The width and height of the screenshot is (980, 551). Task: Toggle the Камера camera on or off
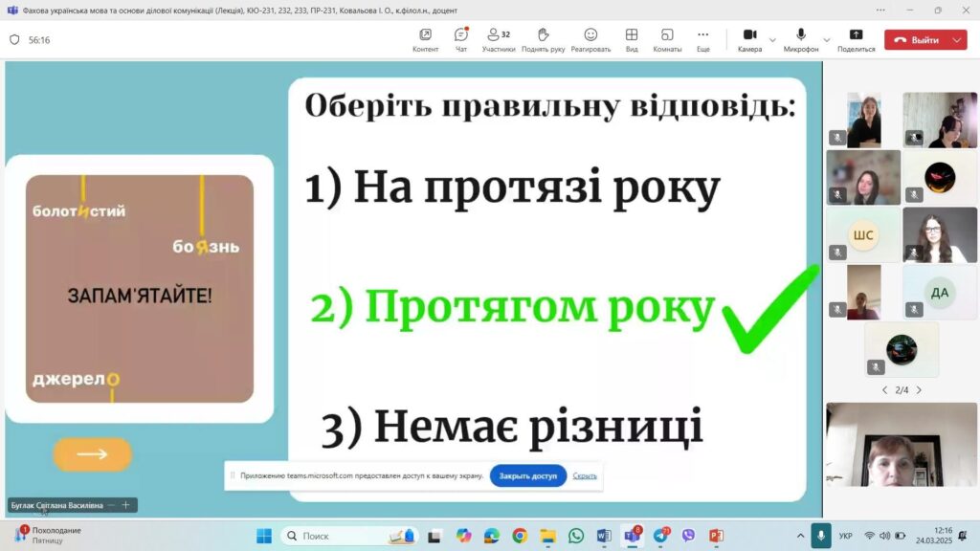coord(749,39)
